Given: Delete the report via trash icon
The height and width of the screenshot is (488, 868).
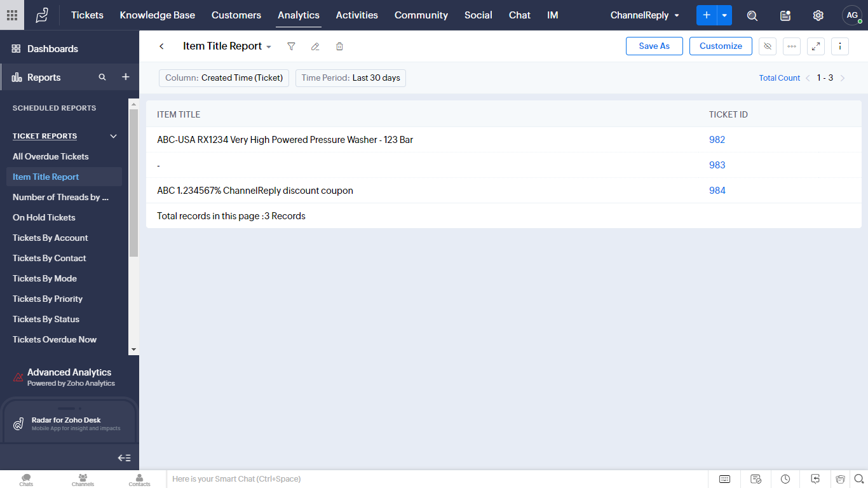Looking at the screenshot, I should click(x=339, y=46).
